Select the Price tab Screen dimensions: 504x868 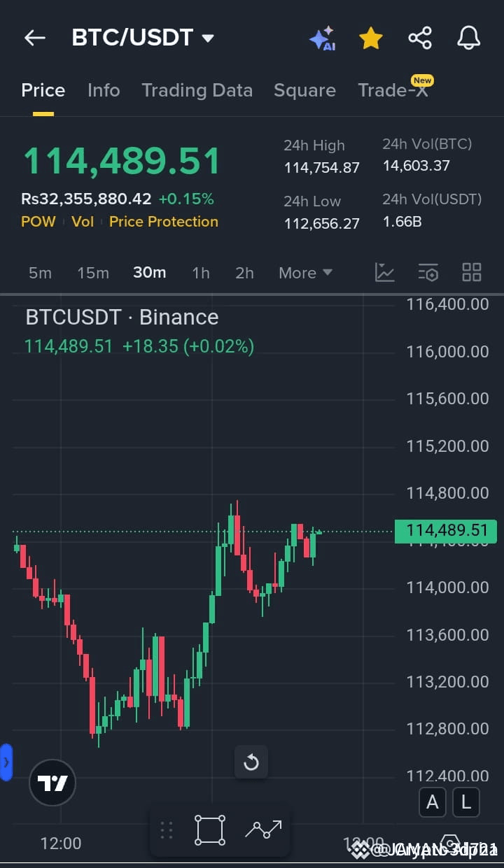(43, 90)
